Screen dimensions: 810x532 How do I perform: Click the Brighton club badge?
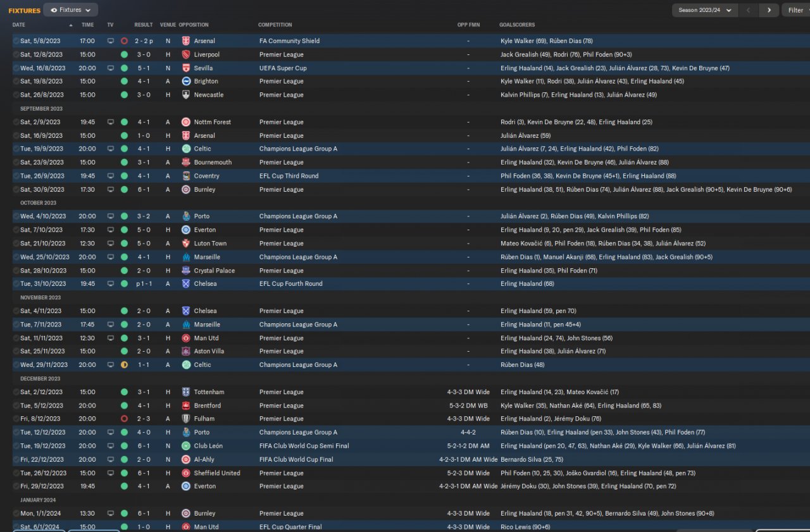click(x=186, y=82)
